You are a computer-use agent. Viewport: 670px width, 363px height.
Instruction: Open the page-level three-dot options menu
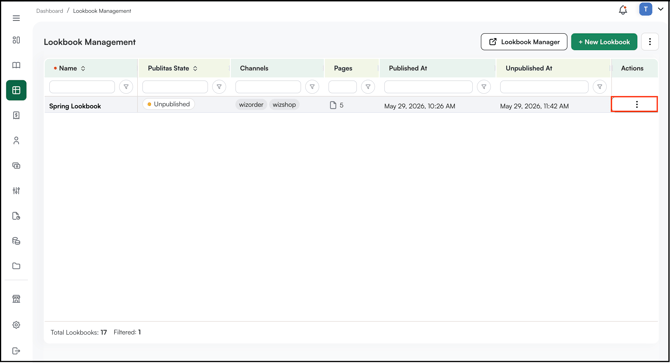650,42
